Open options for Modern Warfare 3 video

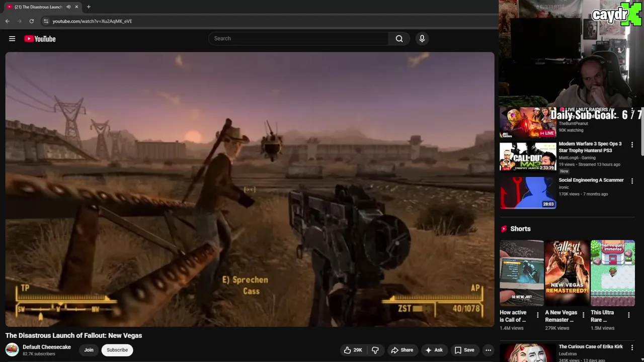(x=632, y=145)
